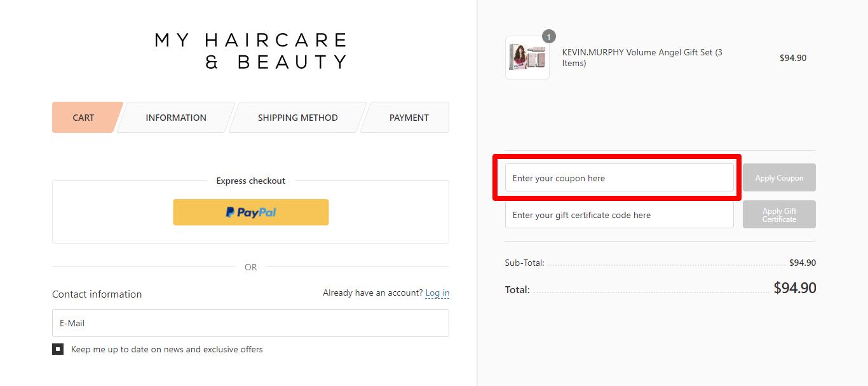Click the Express checkout section
Screen dimensions: 868x386
coord(250,181)
